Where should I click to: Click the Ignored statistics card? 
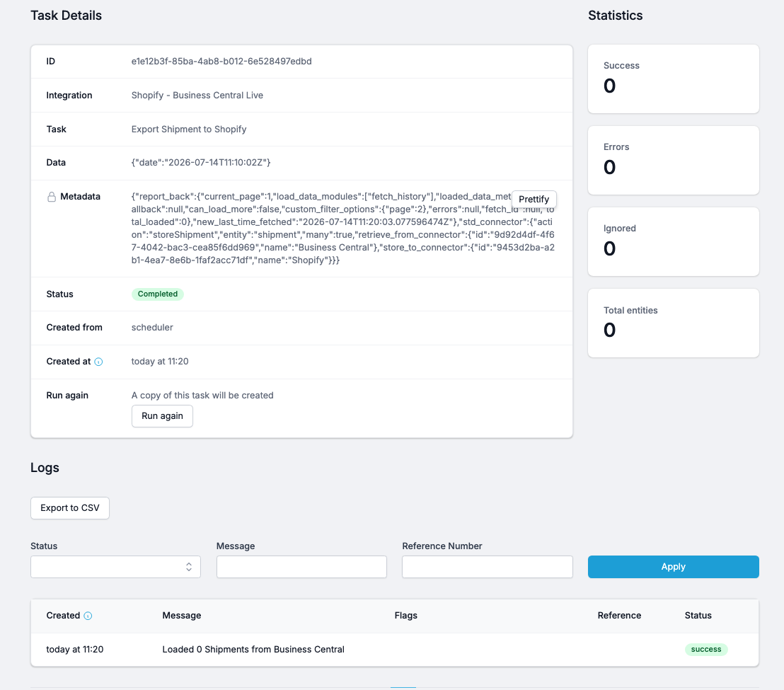point(673,241)
